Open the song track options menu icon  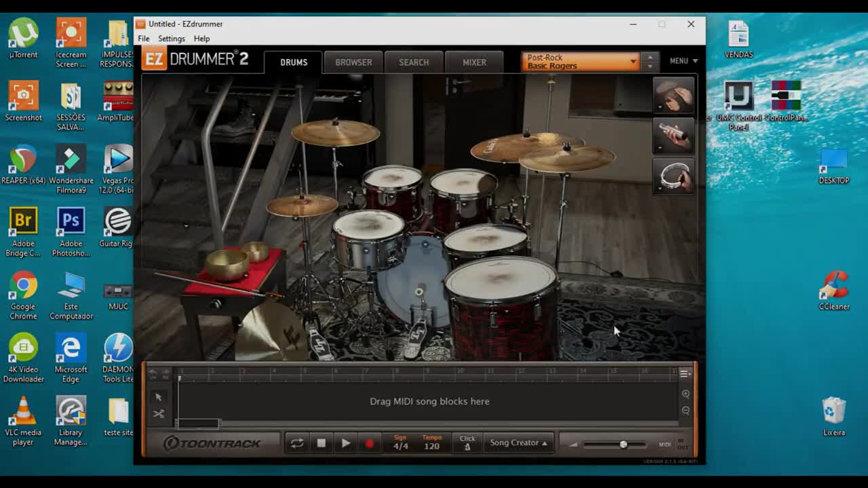[685, 373]
